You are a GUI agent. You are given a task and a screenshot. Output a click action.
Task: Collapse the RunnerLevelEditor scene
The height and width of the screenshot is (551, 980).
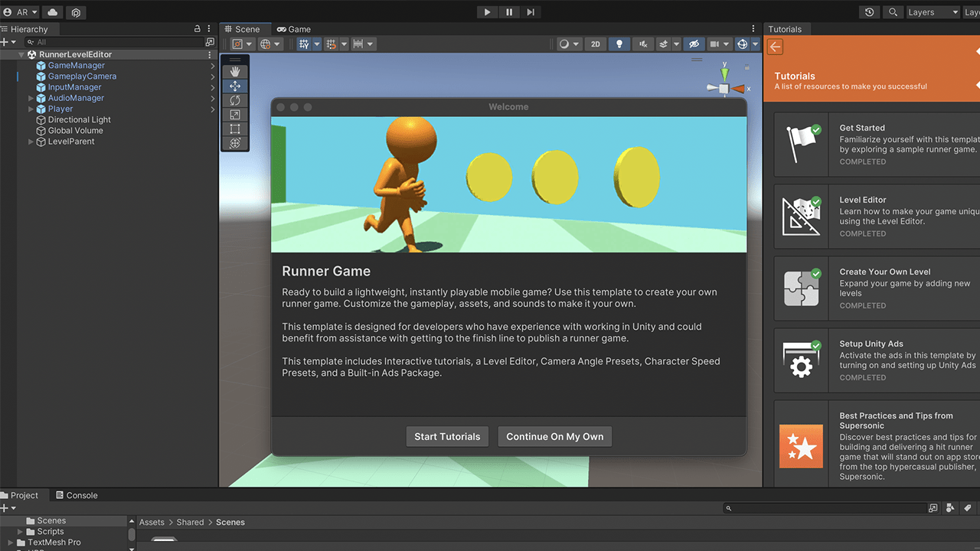point(21,55)
